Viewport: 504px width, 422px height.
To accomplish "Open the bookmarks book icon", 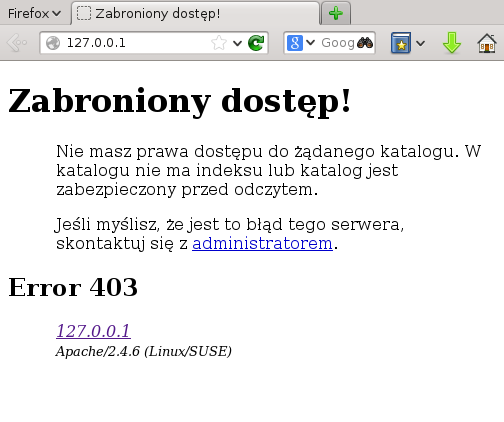I will coord(401,43).
